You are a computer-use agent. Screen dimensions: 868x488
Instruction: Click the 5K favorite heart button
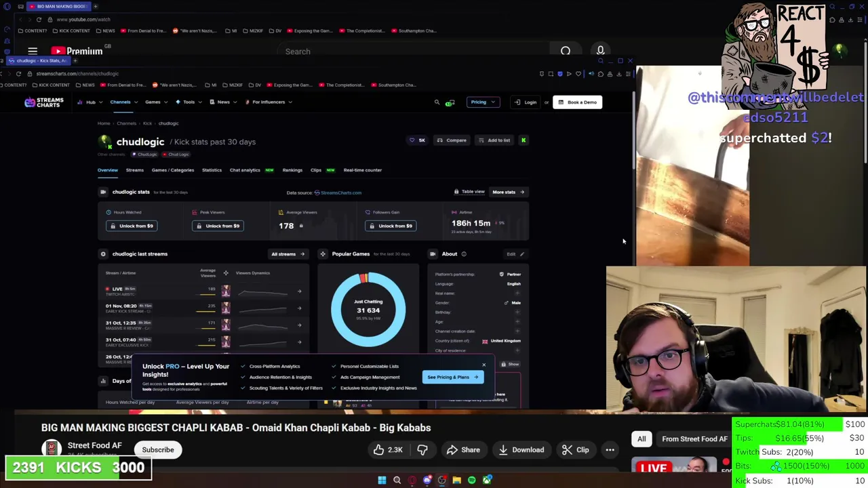(x=417, y=140)
